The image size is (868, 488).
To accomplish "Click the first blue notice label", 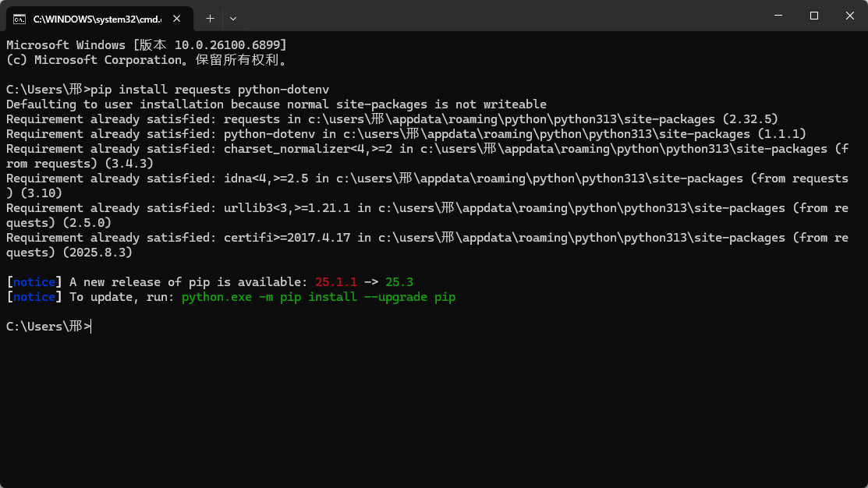I will [x=34, y=282].
